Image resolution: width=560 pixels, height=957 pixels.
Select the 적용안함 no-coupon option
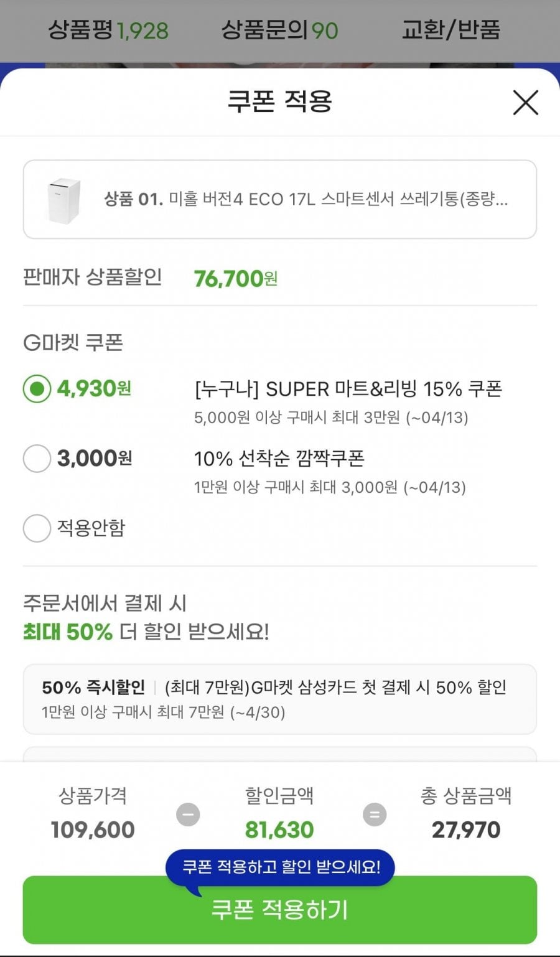coord(37,528)
